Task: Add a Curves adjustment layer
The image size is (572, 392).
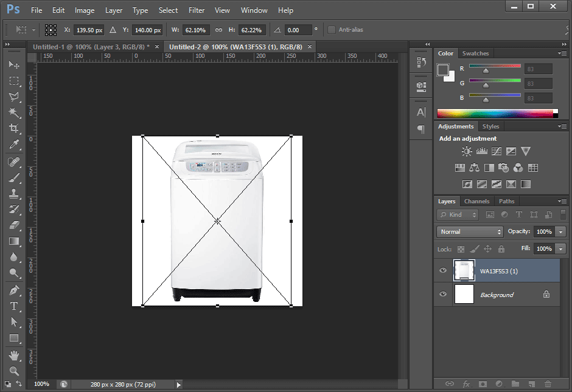Action: click(x=496, y=152)
